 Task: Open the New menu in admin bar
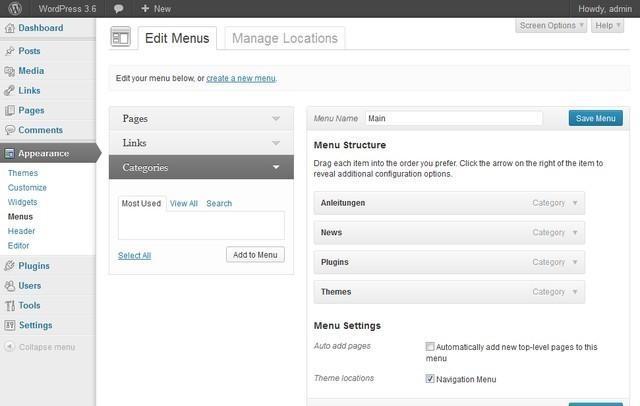[156, 9]
